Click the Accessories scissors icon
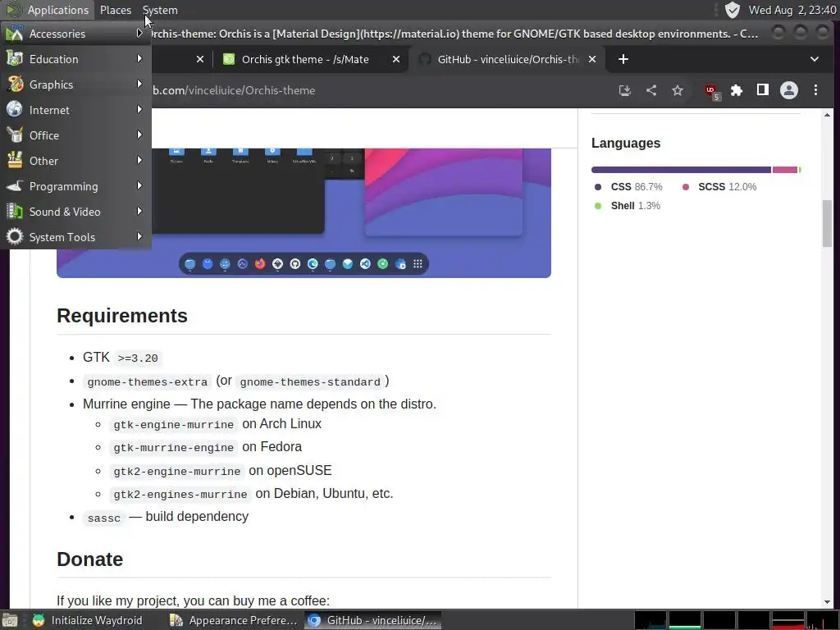Image resolution: width=840 pixels, height=630 pixels. (15, 33)
